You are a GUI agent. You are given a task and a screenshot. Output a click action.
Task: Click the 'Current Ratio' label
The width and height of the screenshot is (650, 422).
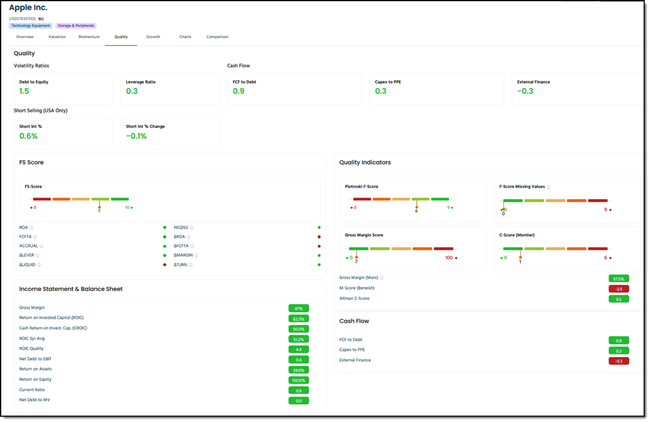pyautogui.click(x=32, y=390)
